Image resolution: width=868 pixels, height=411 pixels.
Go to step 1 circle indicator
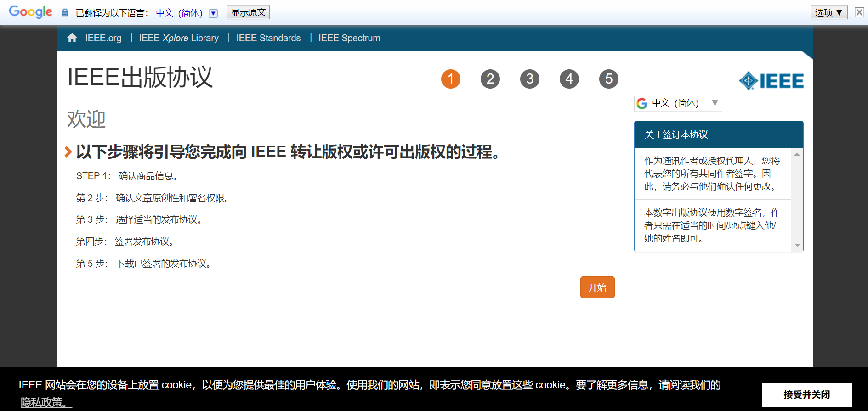point(451,79)
